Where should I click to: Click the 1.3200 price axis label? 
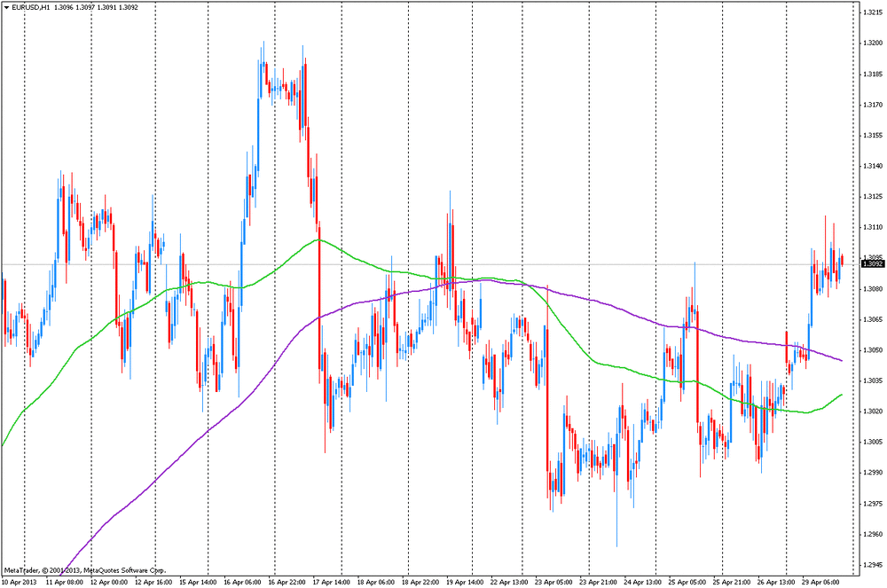873,43
